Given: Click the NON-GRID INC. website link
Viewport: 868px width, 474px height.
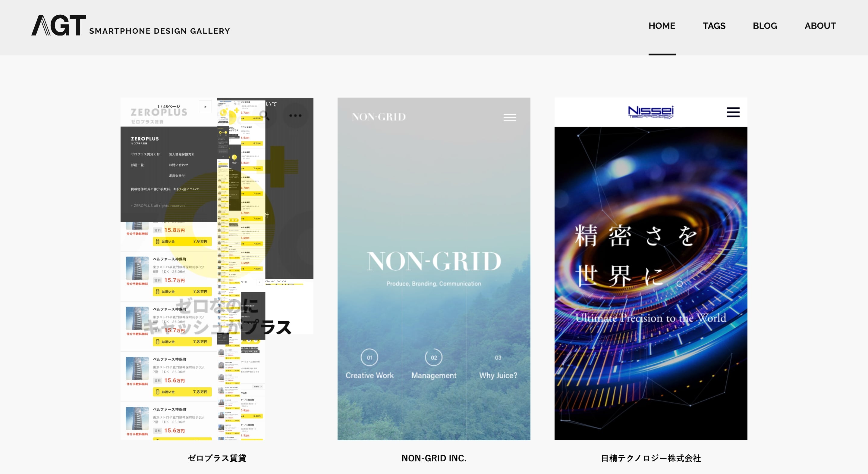Looking at the screenshot, I should click(x=433, y=457).
